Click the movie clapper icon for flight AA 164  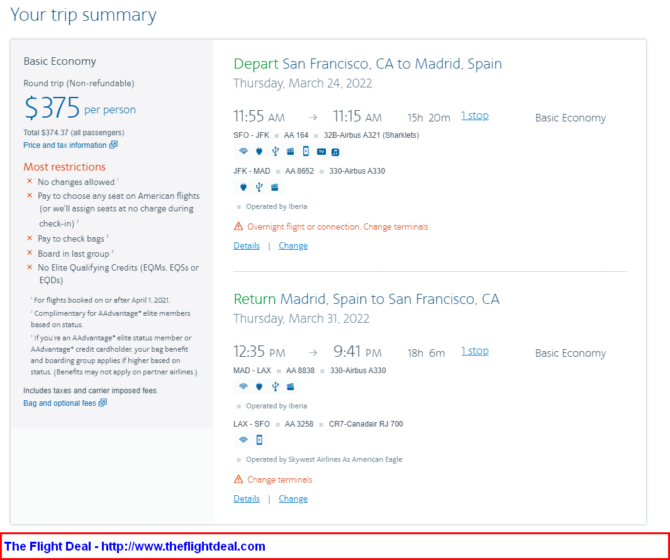tap(291, 151)
